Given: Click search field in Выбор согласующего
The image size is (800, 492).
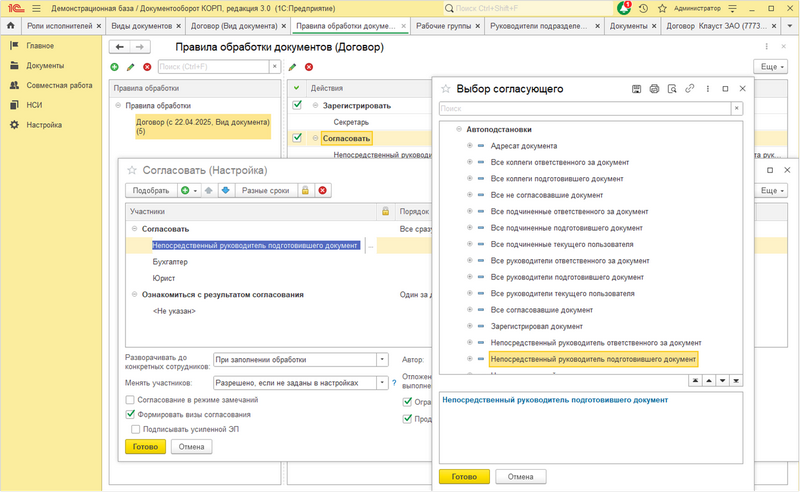Looking at the screenshot, I should pyautogui.click(x=585, y=108).
